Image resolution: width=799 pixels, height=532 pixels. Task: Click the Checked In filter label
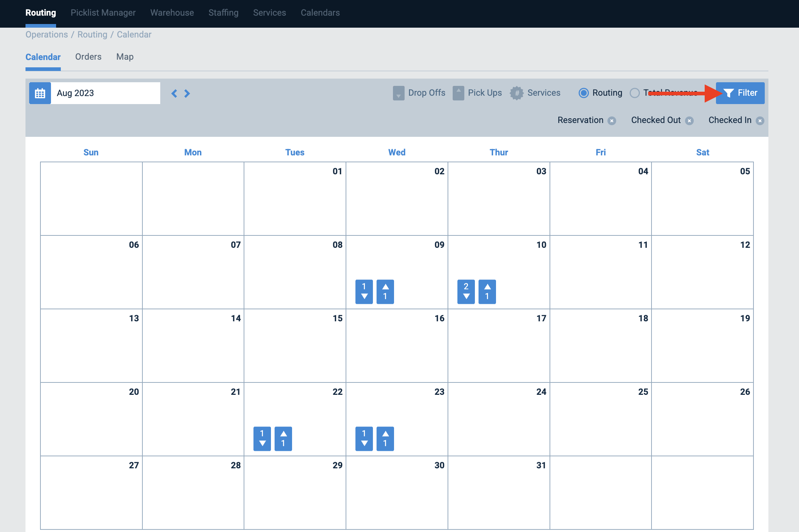[730, 120]
